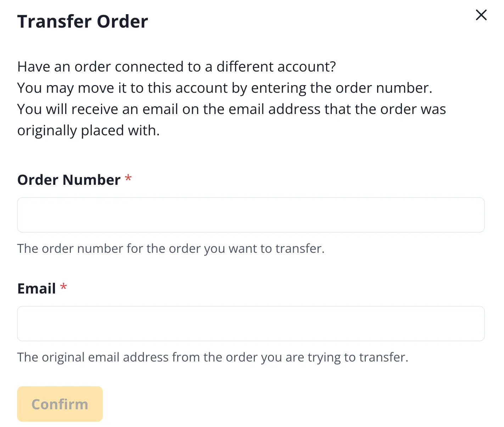Click the Email field label

[x=37, y=289]
